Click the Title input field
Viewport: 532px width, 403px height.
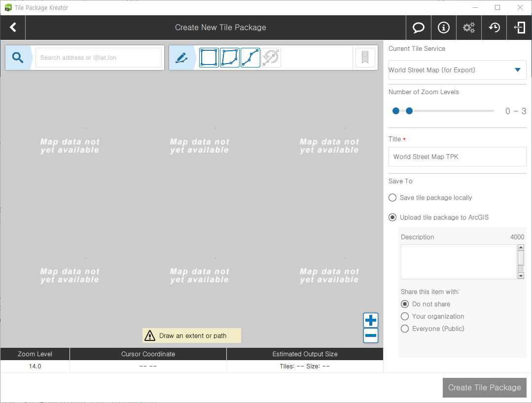[x=457, y=157]
